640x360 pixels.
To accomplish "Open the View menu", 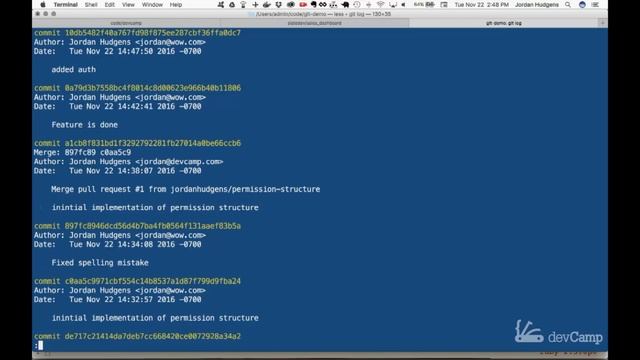I will coord(128,4).
